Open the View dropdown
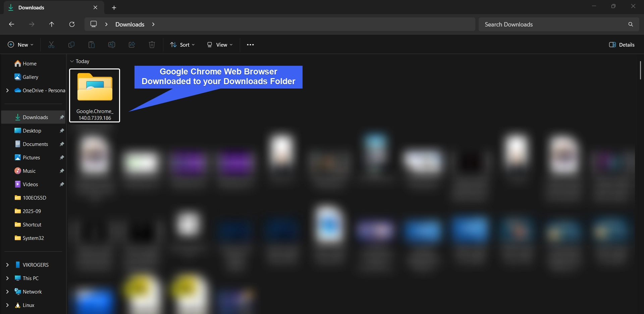This screenshot has height=314, width=644. pyautogui.click(x=220, y=44)
